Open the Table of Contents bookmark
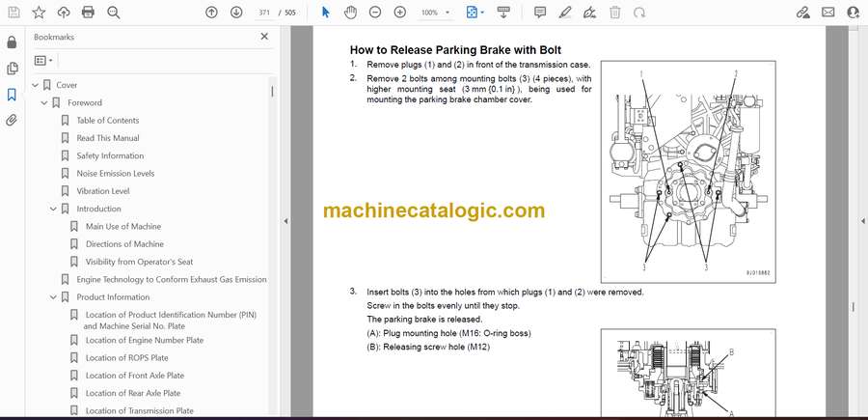868x420 pixels. point(108,121)
